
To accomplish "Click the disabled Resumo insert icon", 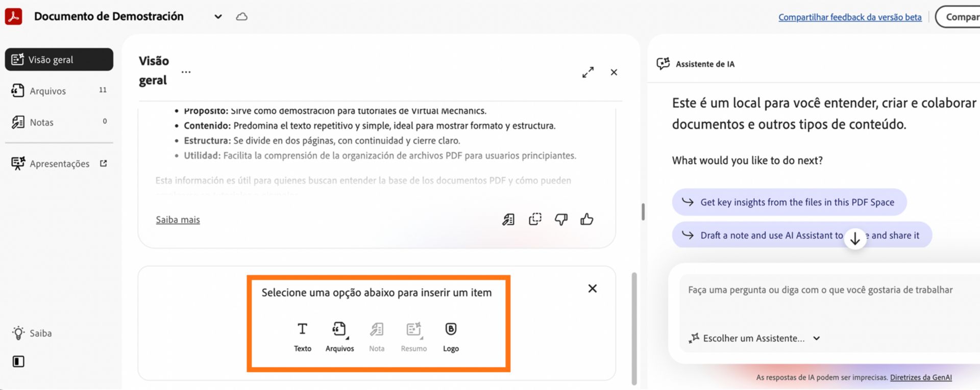I will 413,336.
